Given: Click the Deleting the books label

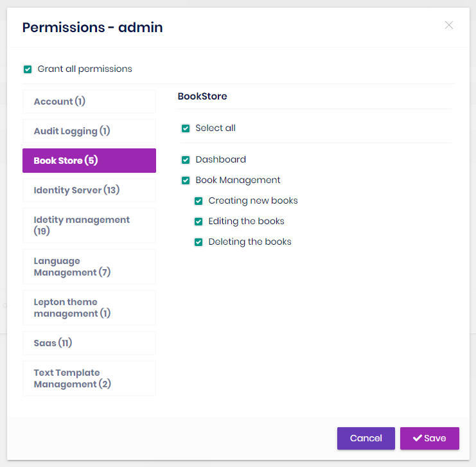Looking at the screenshot, I should tap(249, 242).
